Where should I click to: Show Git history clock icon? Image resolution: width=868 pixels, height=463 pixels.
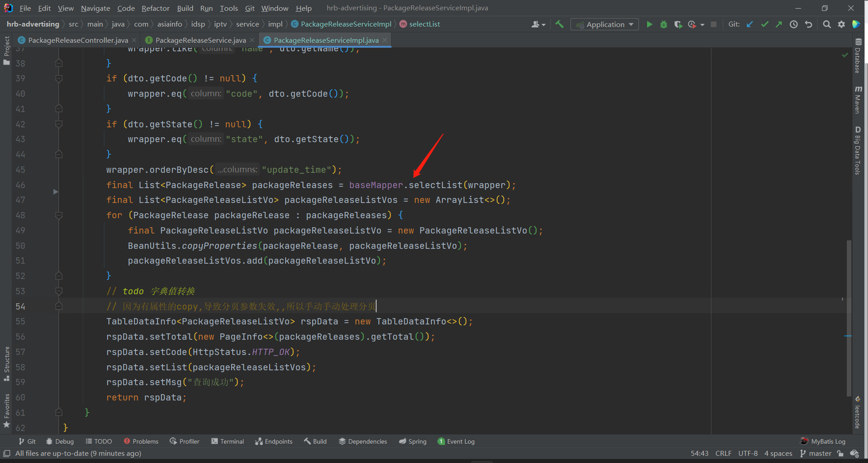[x=794, y=24]
